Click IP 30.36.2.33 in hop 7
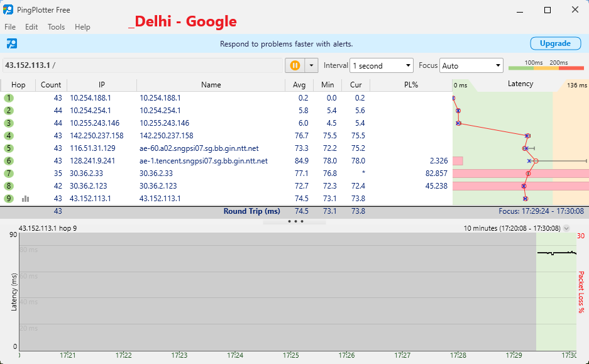 point(86,174)
